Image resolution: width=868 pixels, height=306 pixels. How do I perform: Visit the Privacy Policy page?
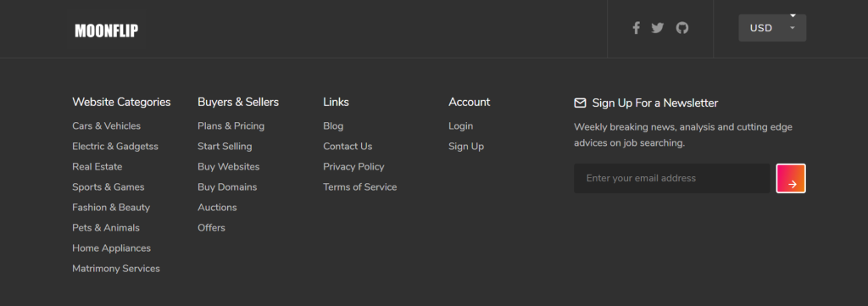[x=353, y=166]
